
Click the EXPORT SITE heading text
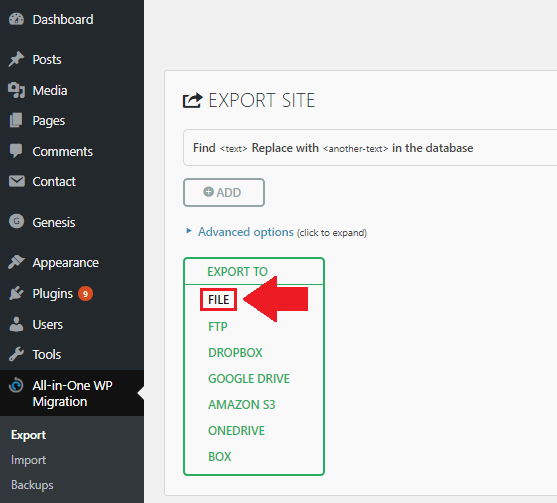pos(261,100)
